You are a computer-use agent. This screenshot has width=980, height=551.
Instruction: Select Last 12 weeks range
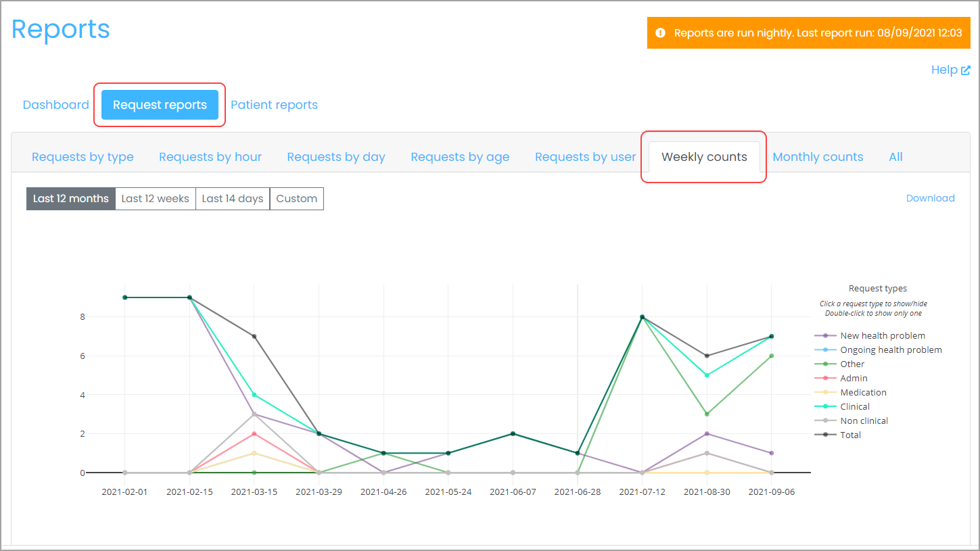(x=156, y=199)
